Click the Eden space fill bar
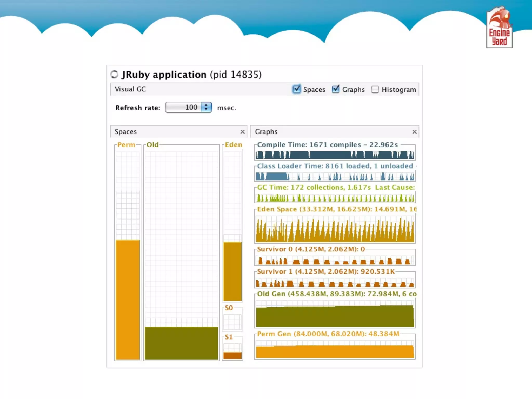This screenshot has width=532, height=399. 232,271
